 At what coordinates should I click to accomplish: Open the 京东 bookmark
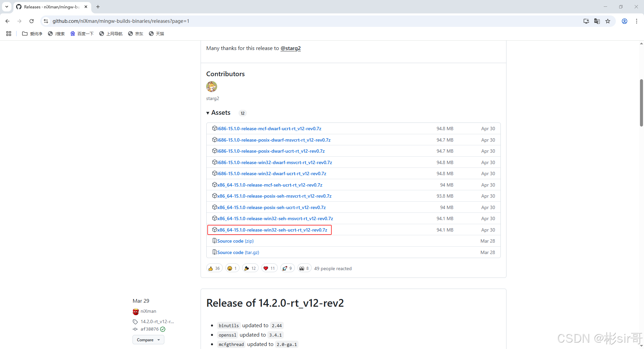(136, 34)
